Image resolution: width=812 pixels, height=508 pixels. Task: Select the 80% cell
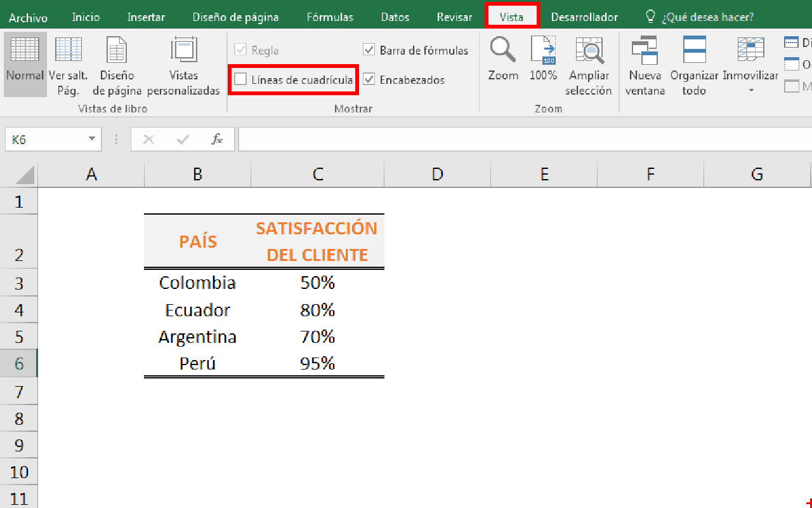[x=318, y=309]
